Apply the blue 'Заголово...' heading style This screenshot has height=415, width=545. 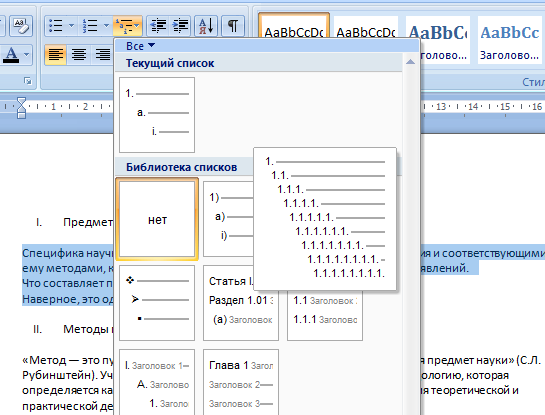tap(510, 40)
